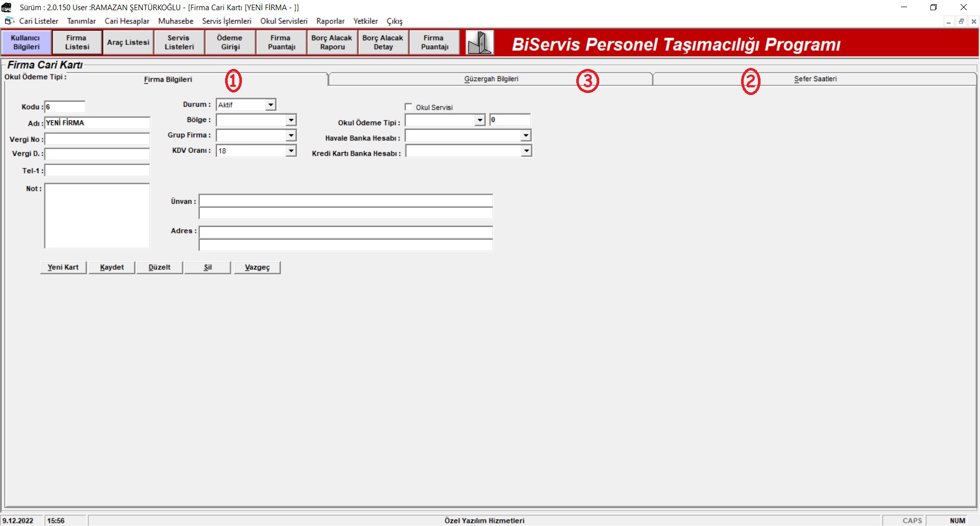Open the Muhasebe menu
This screenshot has height=526, width=980.
click(x=176, y=21)
